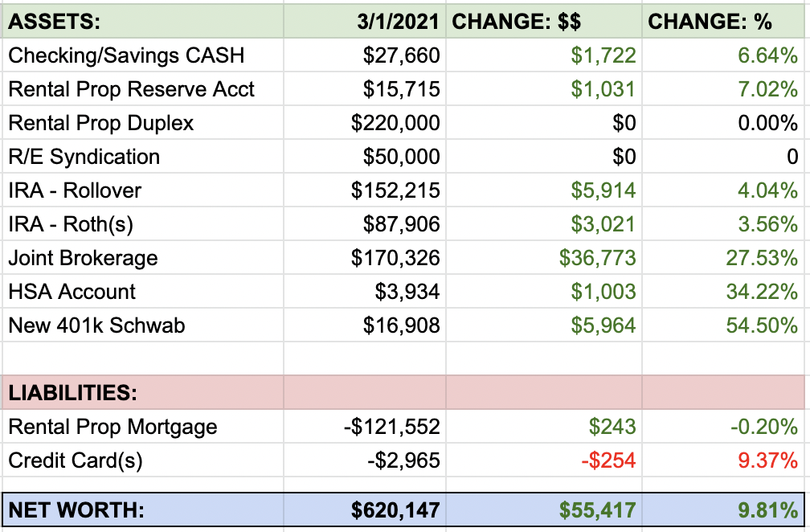
Task: Click the 34.22% HSA Account change cell
Action: (762, 292)
